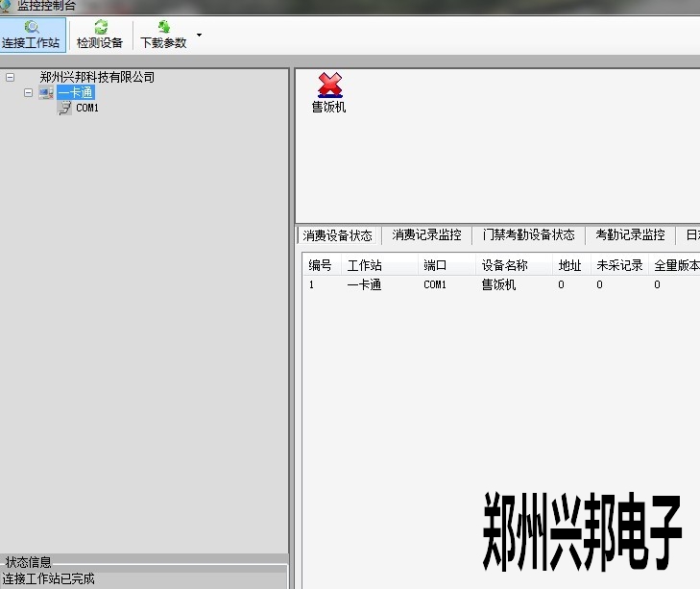The image size is (700, 589).
Task: Switch to the 消费设备状态 tab
Action: pos(337,235)
